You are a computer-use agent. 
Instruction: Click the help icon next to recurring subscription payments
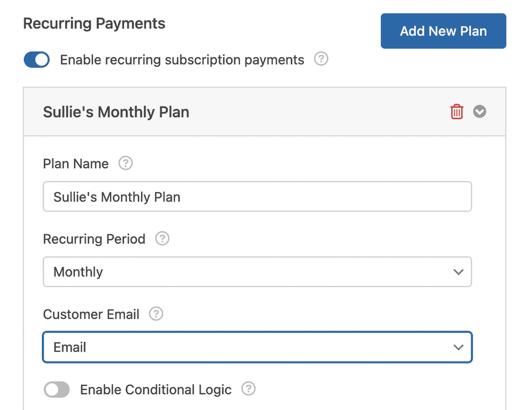pyautogui.click(x=321, y=59)
